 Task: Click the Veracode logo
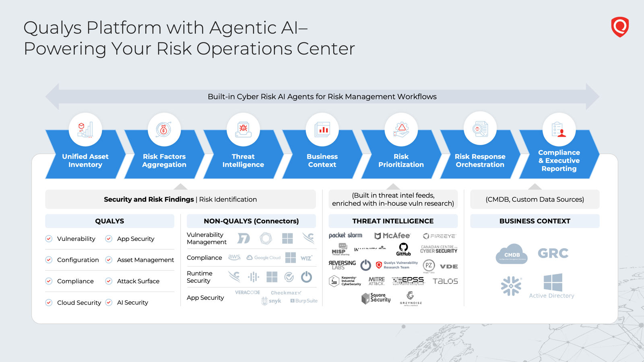click(x=248, y=292)
